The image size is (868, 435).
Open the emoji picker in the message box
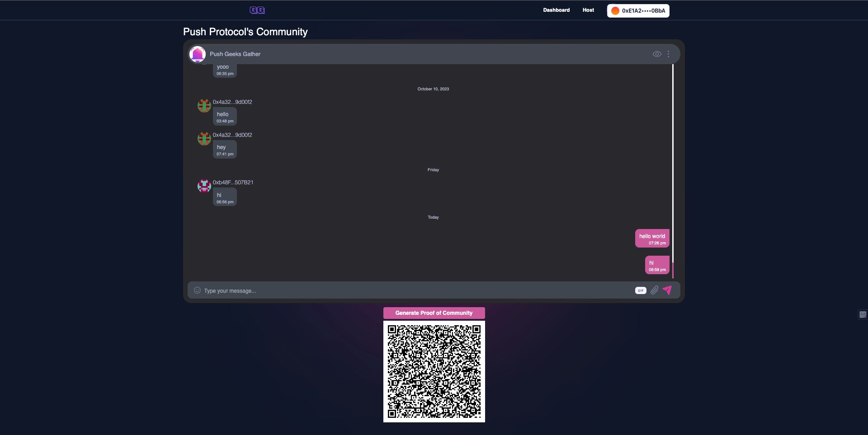click(197, 290)
